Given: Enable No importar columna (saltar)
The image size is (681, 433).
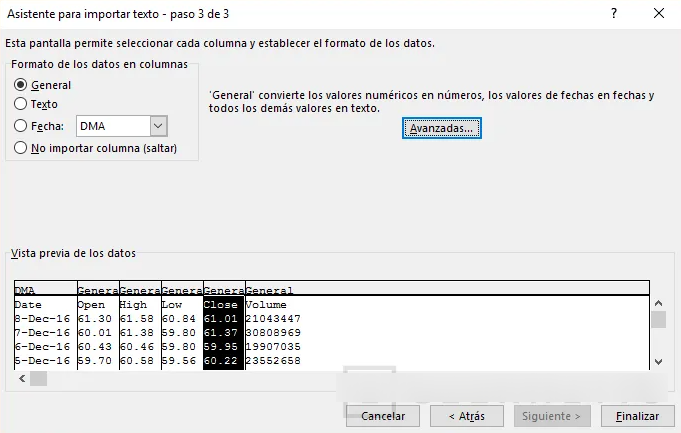Looking at the screenshot, I should coord(21,147).
